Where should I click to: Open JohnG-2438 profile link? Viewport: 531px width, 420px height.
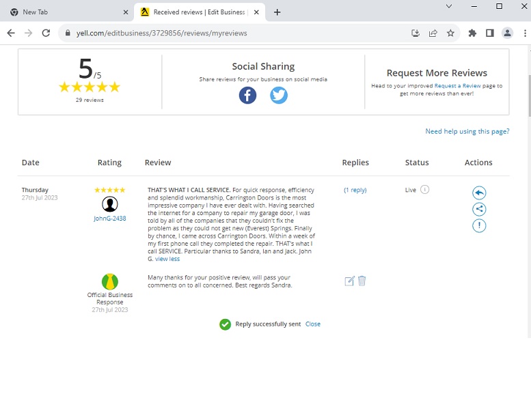pyautogui.click(x=110, y=219)
